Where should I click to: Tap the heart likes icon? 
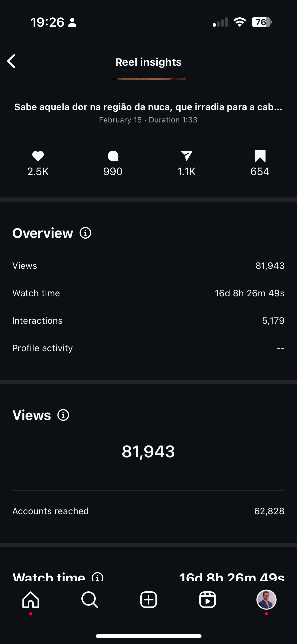[x=38, y=156]
